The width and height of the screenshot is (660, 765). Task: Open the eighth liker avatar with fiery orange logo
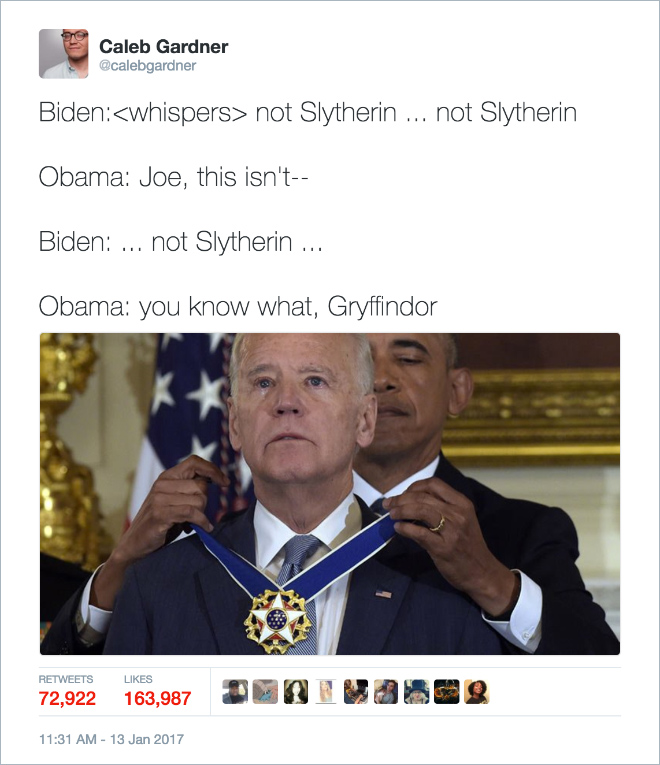point(446,692)
